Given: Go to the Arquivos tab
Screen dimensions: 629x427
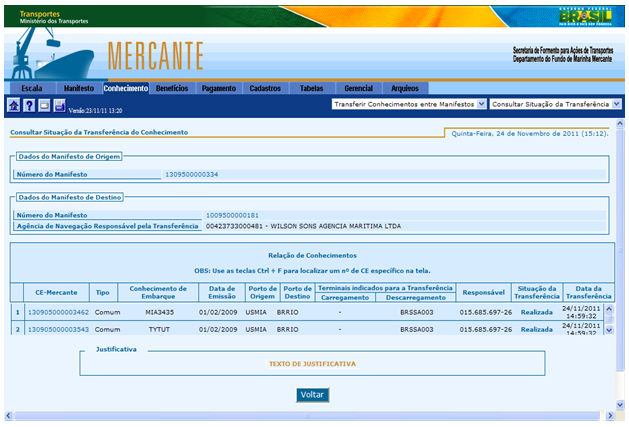Looking at the screenshot, I should click(x=405, y=88).
